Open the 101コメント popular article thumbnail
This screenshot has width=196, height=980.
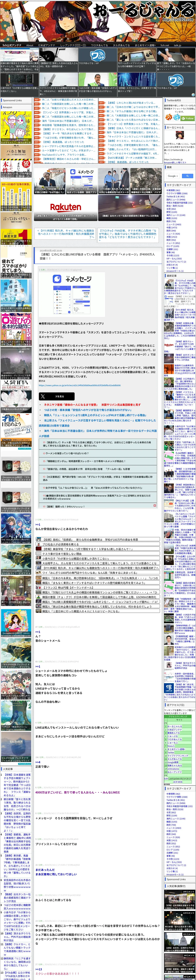[x=180, y=942]
